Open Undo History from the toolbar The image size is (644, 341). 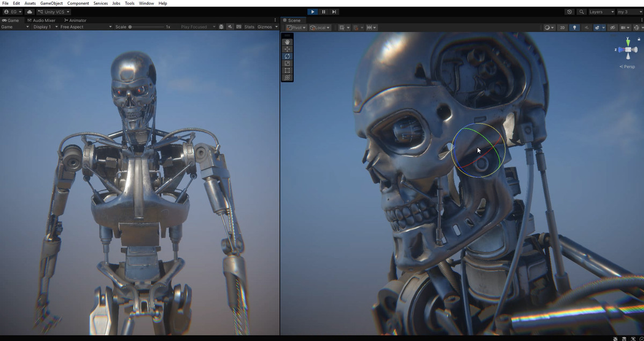[x=569, y=12]
